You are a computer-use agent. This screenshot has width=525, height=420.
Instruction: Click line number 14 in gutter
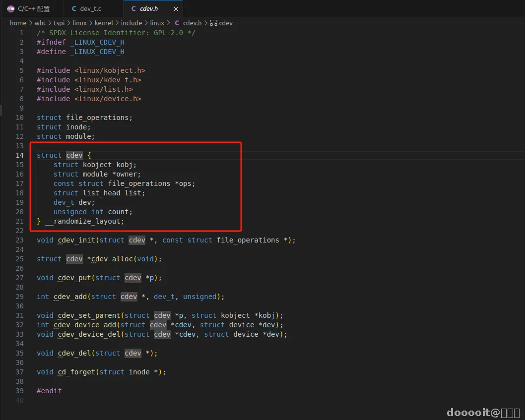(x=20, y=155)
